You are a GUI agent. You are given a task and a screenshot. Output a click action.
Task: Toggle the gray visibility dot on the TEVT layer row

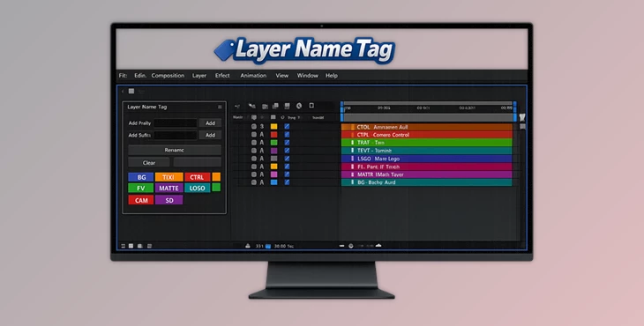(x=254, y=151)
